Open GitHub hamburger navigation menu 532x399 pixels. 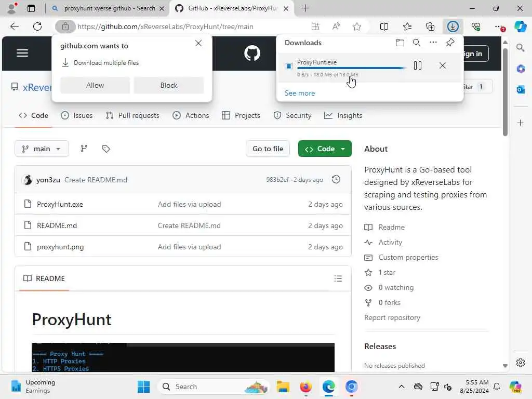(x=22, y=53)
